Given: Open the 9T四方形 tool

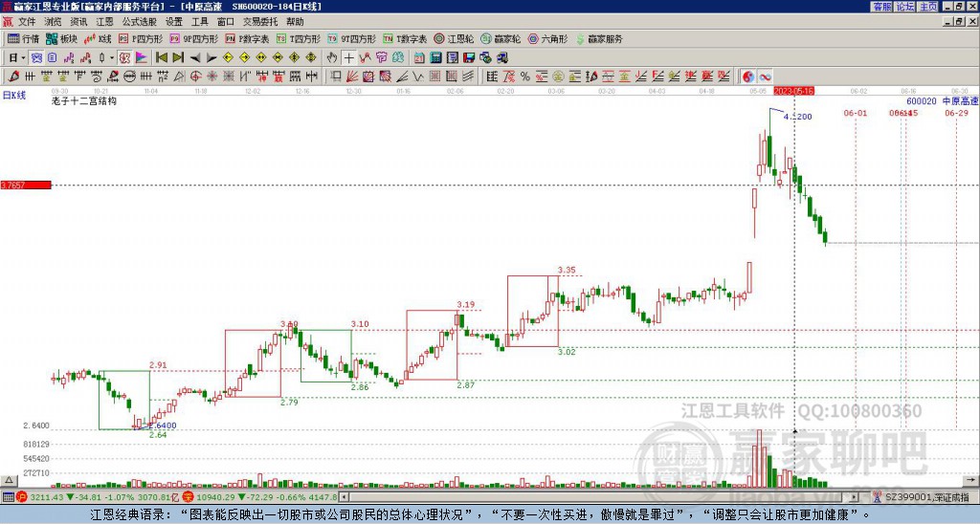Looking at the screenshot, I should click(352, 38).
